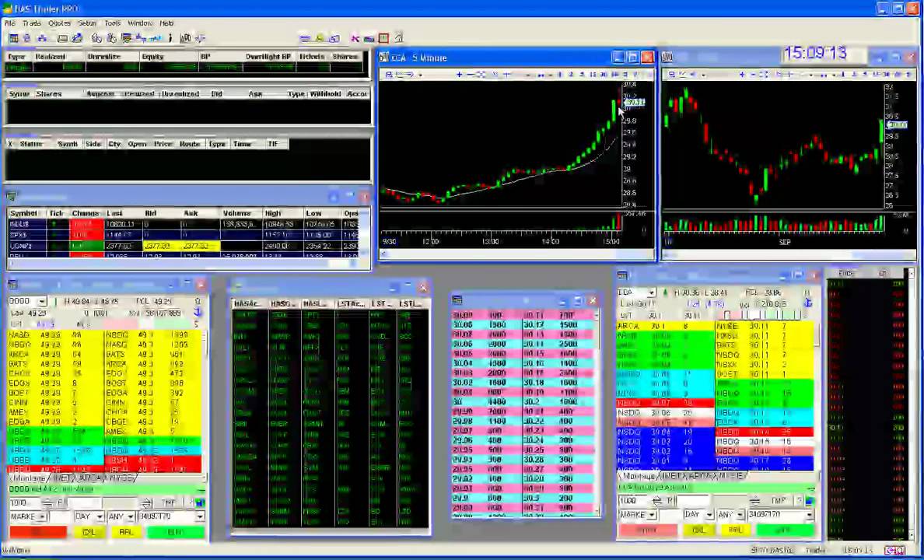The width and height of the screenshot is (924, 560).
Task: Open the File menu
Action: [9, 23]
